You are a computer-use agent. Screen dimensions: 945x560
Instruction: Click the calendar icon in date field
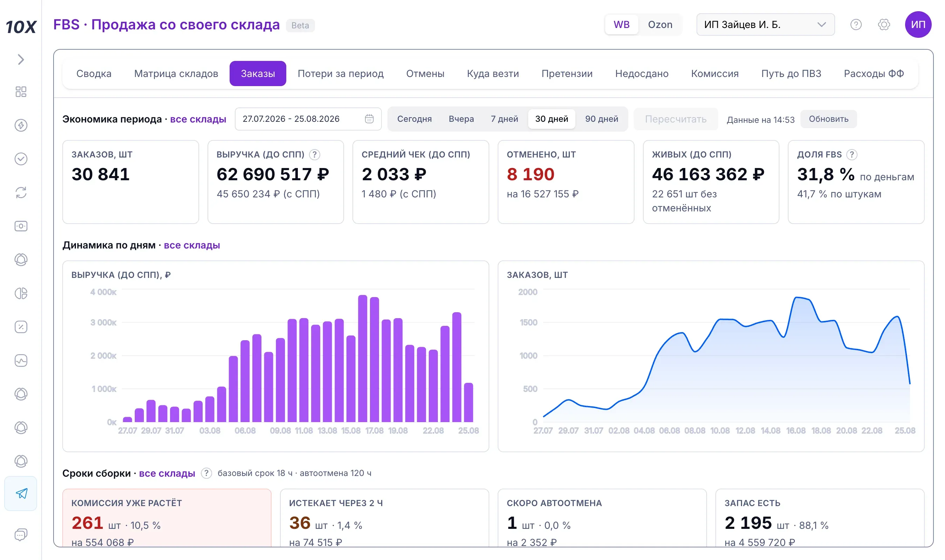369,119
